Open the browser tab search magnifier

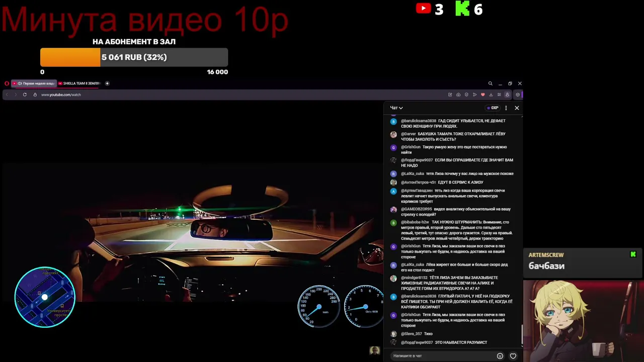[x=490, y=83]
